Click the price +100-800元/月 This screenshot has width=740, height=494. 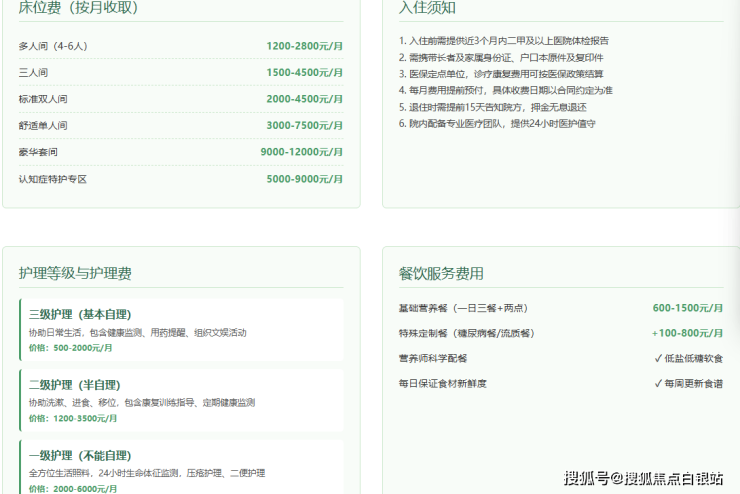(687, 333)
